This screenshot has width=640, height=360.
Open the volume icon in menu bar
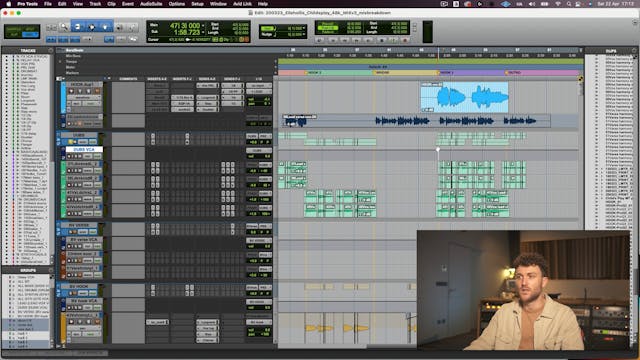coord(531,4)
